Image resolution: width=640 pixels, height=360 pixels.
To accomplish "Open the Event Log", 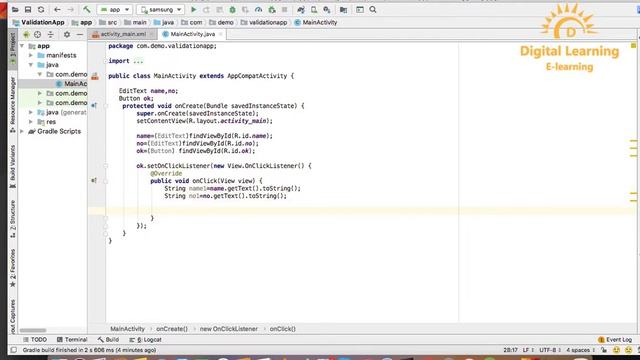I will click(x=615, y=340).
